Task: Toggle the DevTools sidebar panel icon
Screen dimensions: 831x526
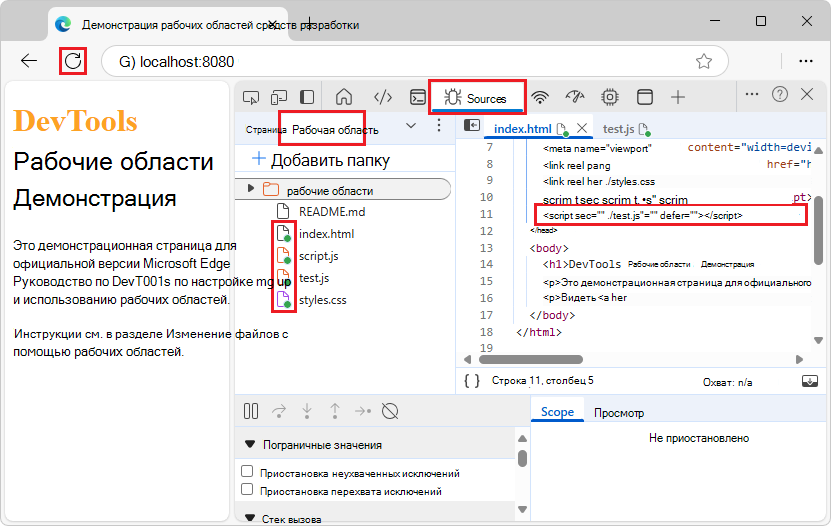Action: (307, 97)
